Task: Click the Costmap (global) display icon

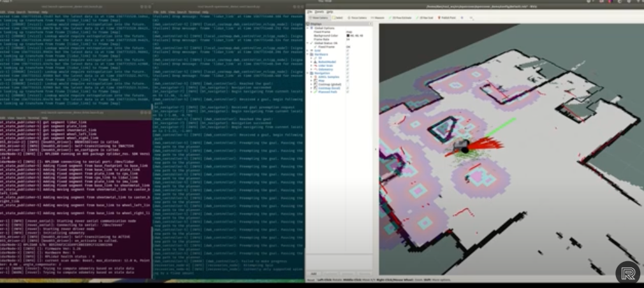Action: click(x=316, y=84)
